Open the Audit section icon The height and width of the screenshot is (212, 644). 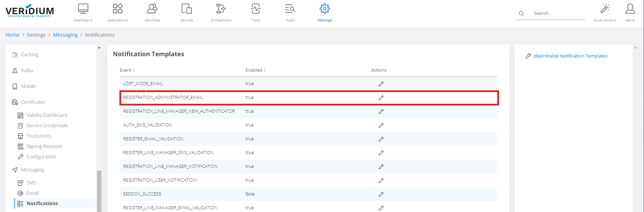(290, 9)
